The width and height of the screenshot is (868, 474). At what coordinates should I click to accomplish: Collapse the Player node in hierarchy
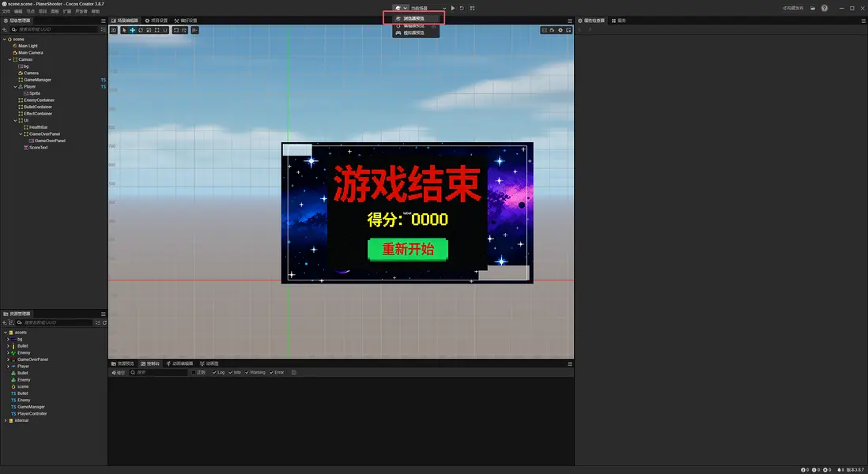(x=15, y=86)
